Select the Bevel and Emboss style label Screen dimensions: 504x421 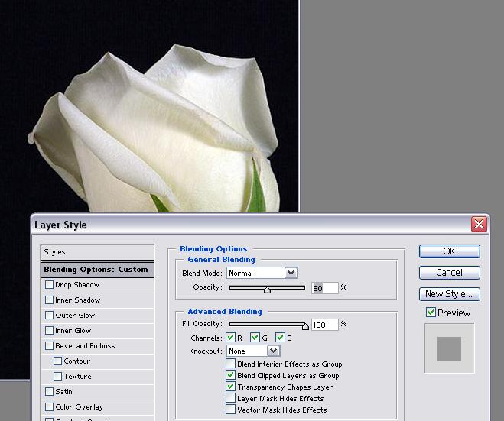coord(85,346)
